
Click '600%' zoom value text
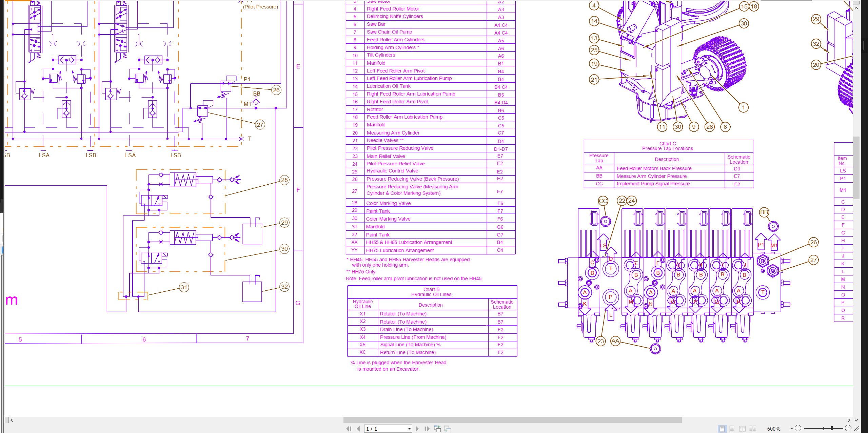774,429
